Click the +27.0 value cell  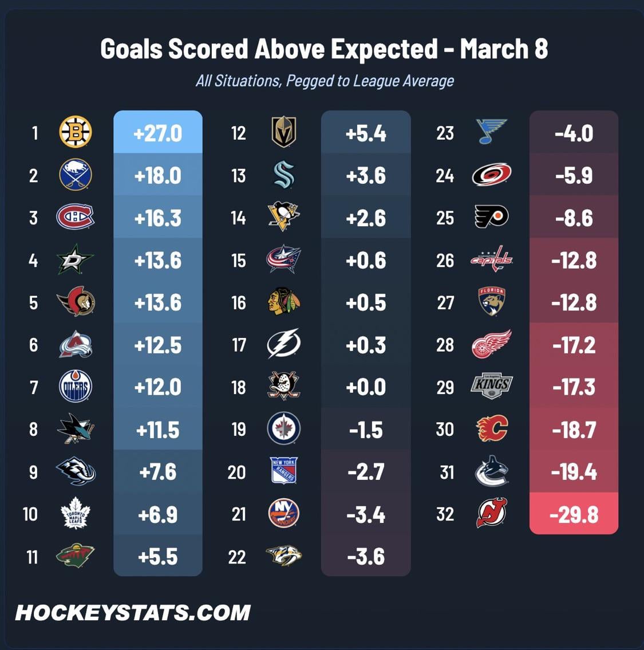157,133
